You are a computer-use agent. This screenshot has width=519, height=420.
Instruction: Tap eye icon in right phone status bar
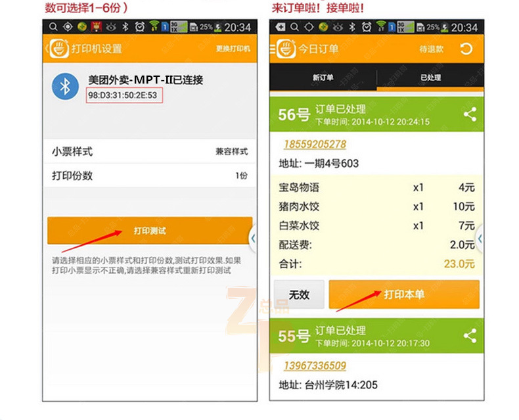338,27
